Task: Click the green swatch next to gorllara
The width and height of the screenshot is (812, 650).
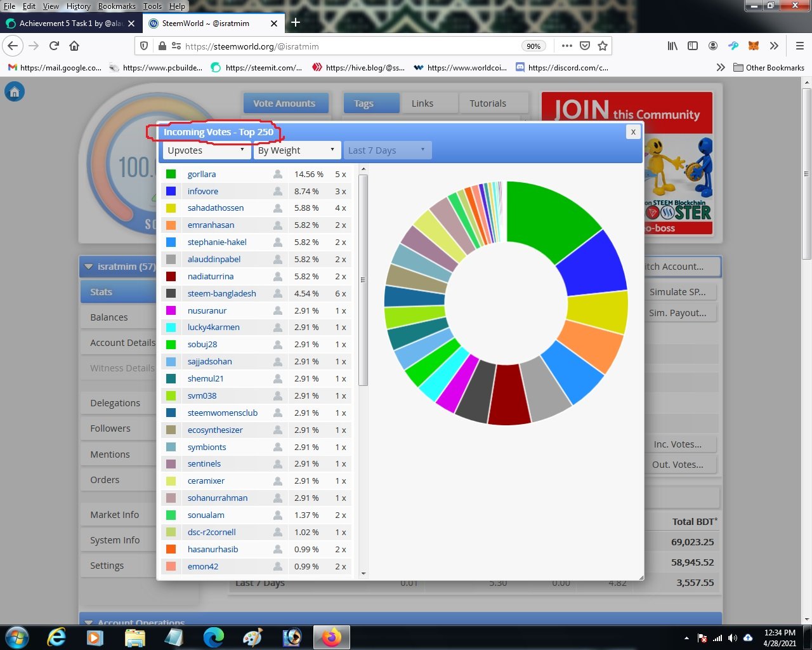Action: 171,174
